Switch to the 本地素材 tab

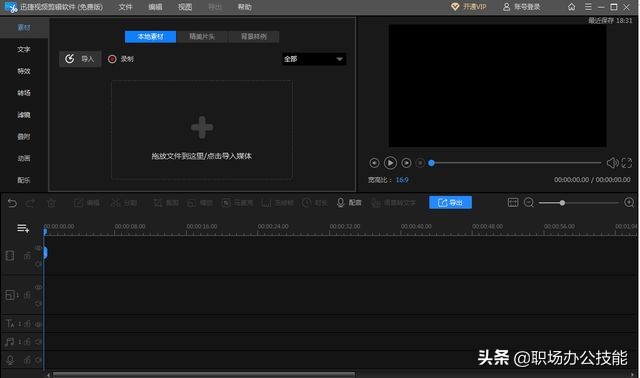pyautogui.click(x=150, y=37)
